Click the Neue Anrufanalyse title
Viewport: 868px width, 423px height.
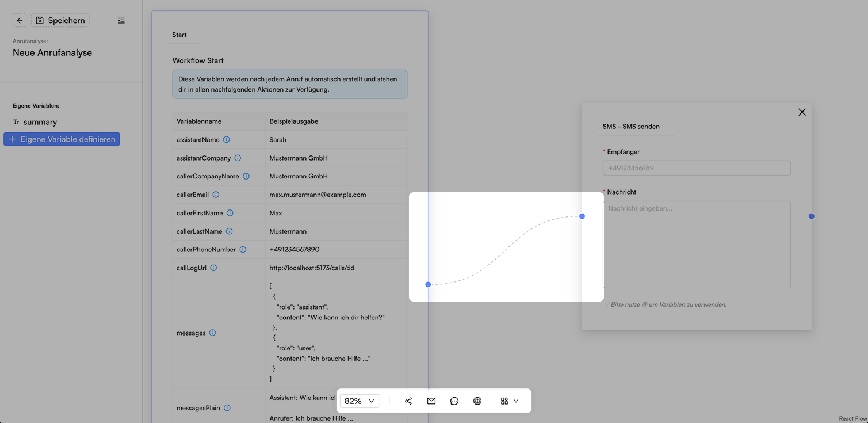[52, 52]
